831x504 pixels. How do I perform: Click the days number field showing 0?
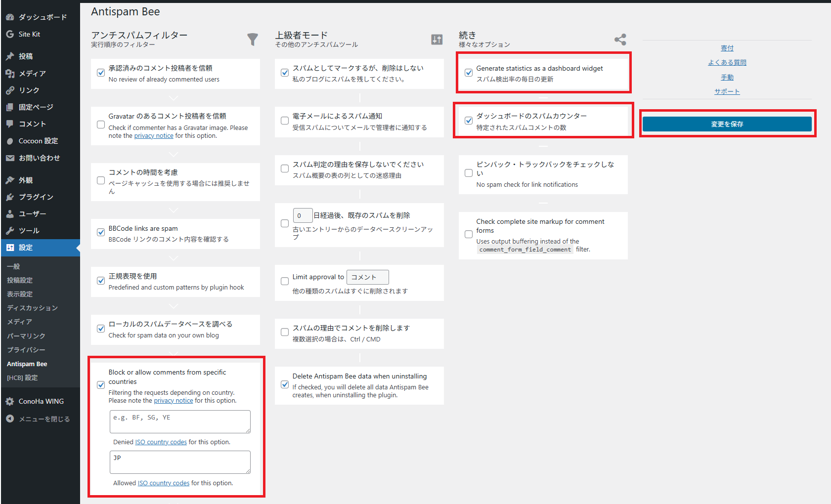(303, 215)
